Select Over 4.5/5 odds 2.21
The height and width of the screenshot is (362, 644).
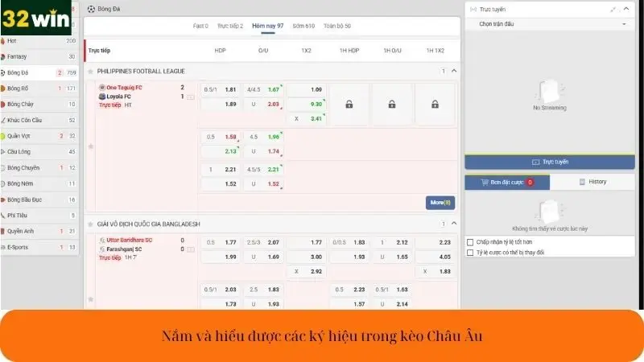263,170
